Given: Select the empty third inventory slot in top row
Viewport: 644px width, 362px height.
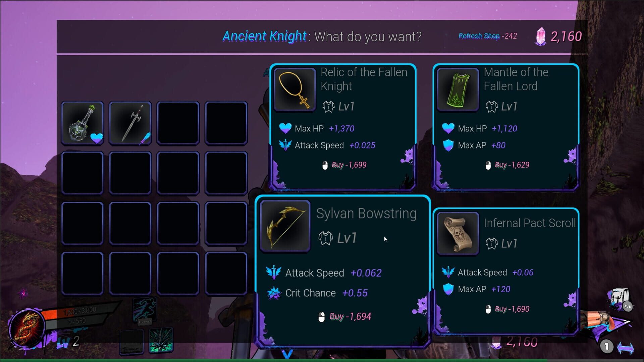Looking at the screenshot, I should 178,123.
